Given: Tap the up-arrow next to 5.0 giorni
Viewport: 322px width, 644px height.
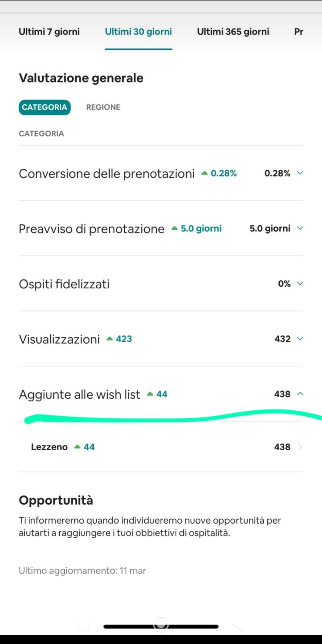Looking at the screenshot, I should 174,229.
